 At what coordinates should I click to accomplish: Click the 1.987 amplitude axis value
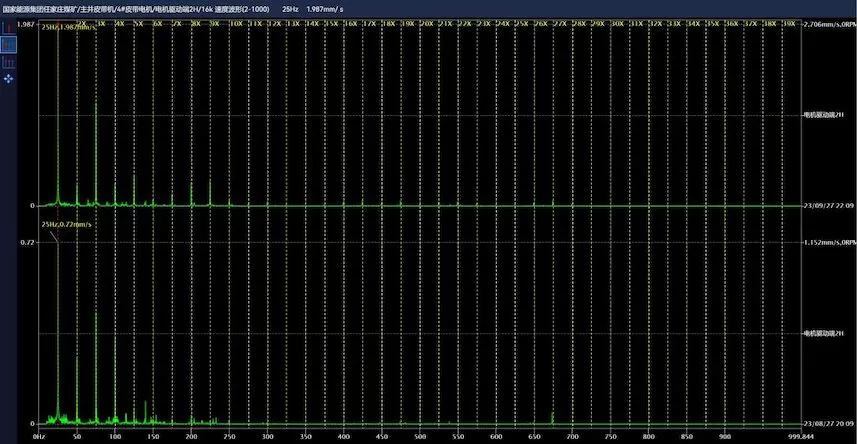tap(25, 23)
